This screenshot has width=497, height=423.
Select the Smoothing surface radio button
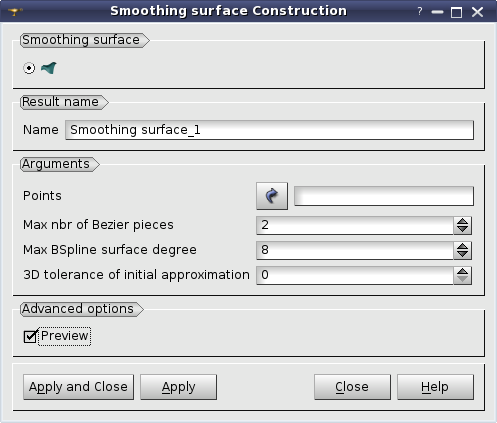coord(29,68)
